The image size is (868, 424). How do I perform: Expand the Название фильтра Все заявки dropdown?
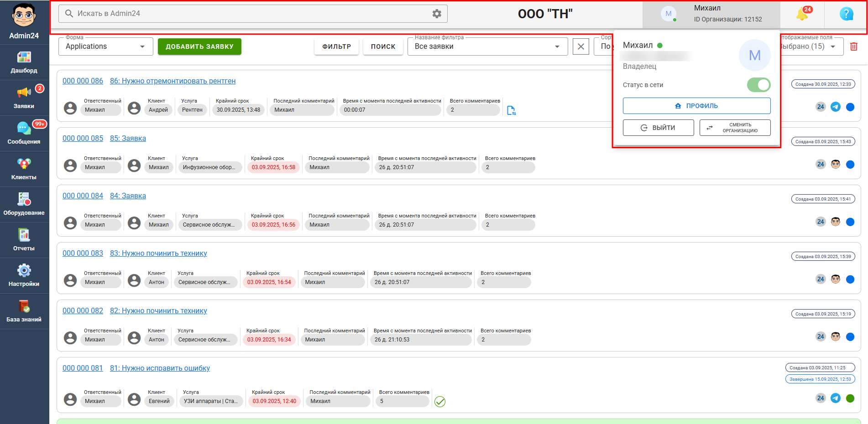click(487, 47)
